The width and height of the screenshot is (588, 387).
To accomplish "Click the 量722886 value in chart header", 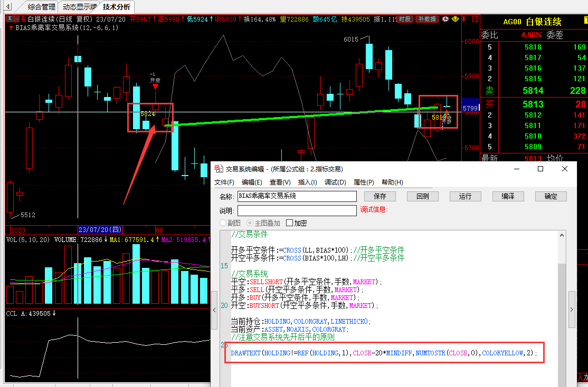I will [294, 19].
